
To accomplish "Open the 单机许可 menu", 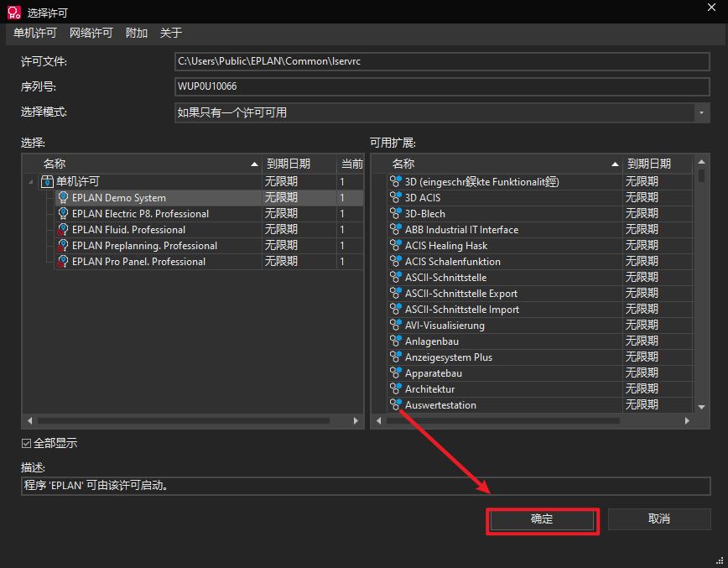I will pos(35,33).
